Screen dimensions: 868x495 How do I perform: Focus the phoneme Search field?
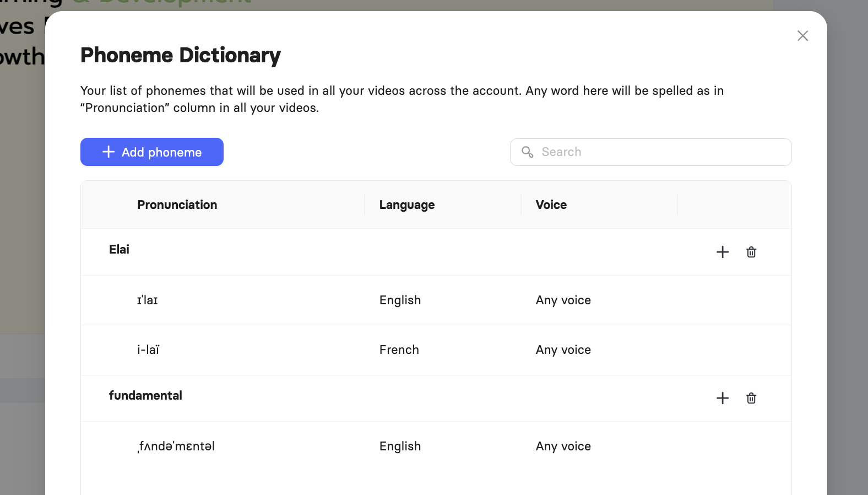(x=651, y=152)
